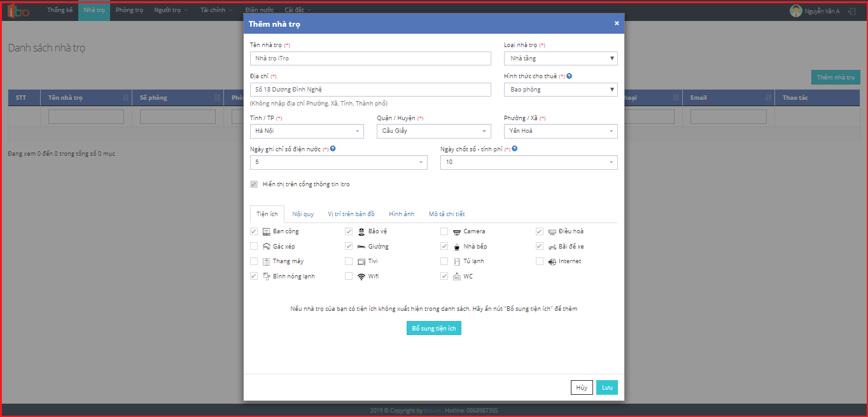Click help icon next to Ngày chốt số - tính phí
This screenshot has width=868, height=417.
[x=514, y=149]
